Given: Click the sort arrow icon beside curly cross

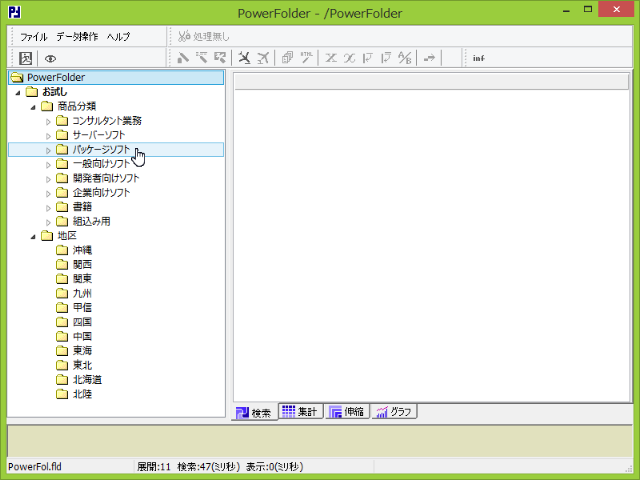Looking at the screenshot, I should click(368, 58).
